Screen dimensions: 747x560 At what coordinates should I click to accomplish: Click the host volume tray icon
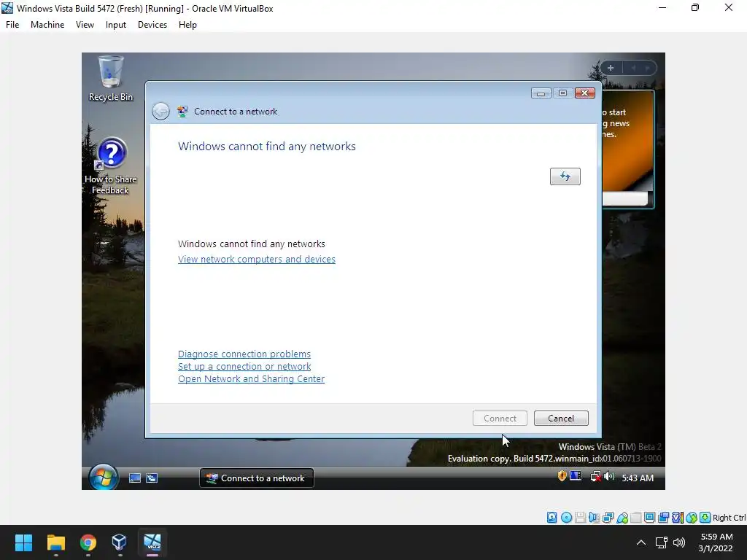click(679, 542)
